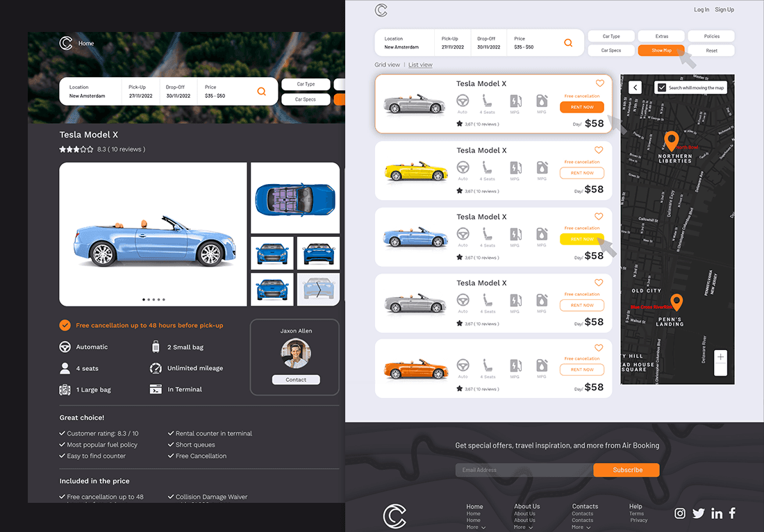
Task: Open the Car Specs filter on the light page
Action: 611,50
